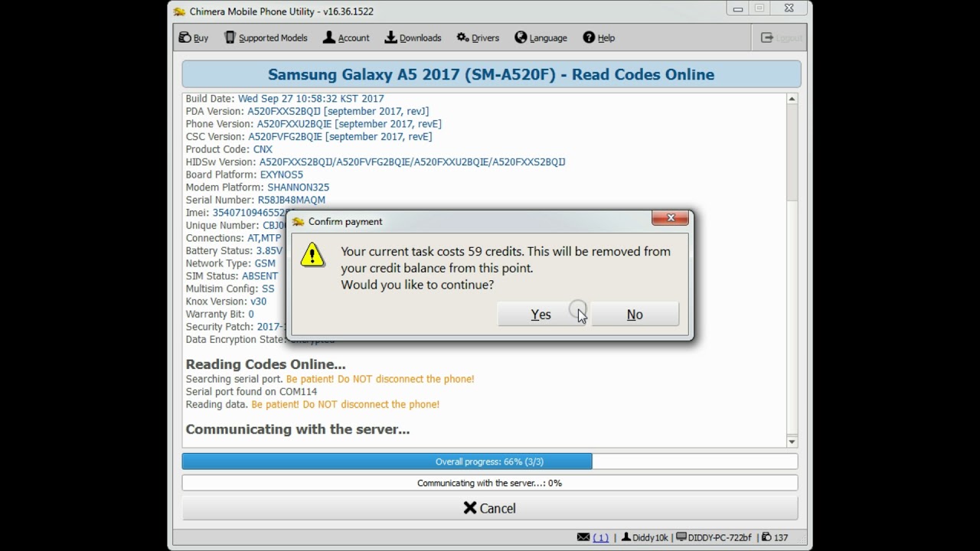Screen dimensions: 980x551
Task: Cancel the Read Codes Online operation
Action: click(490, 508)
